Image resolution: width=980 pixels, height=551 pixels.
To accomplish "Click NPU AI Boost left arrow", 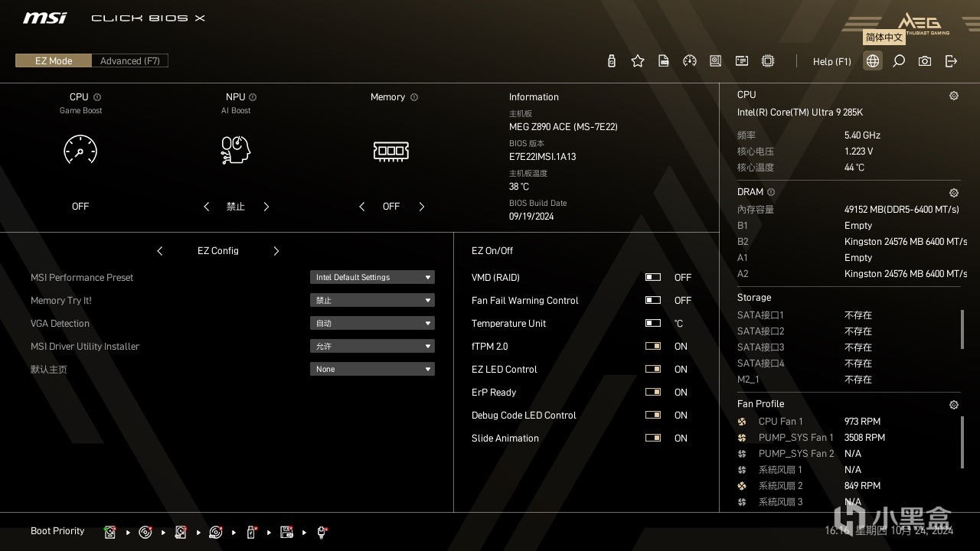I will (x=207, y=207).
